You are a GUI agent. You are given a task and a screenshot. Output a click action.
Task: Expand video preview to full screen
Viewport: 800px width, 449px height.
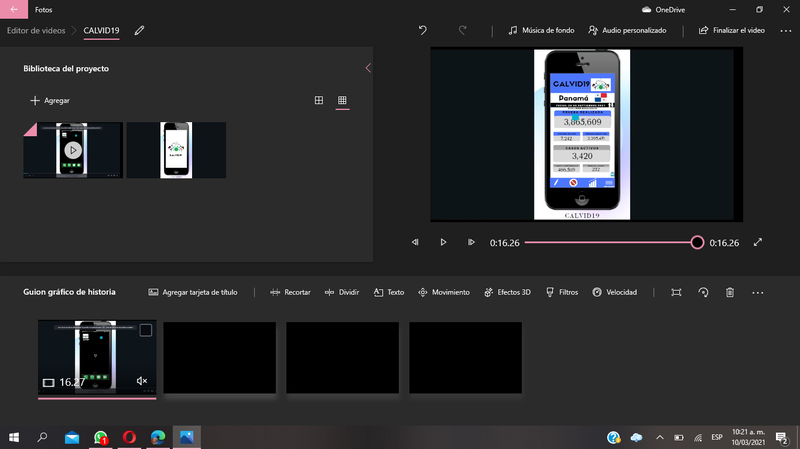(x=758, y=242)
